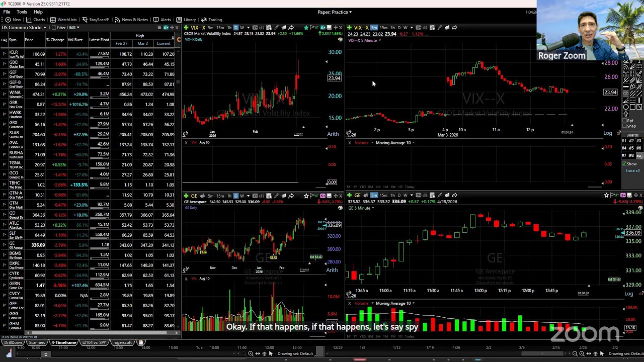The height and width of the screenshot is (362, 644).
Task: Toggle the Show drawings checkbox
Action: click(x=624, y=164)
